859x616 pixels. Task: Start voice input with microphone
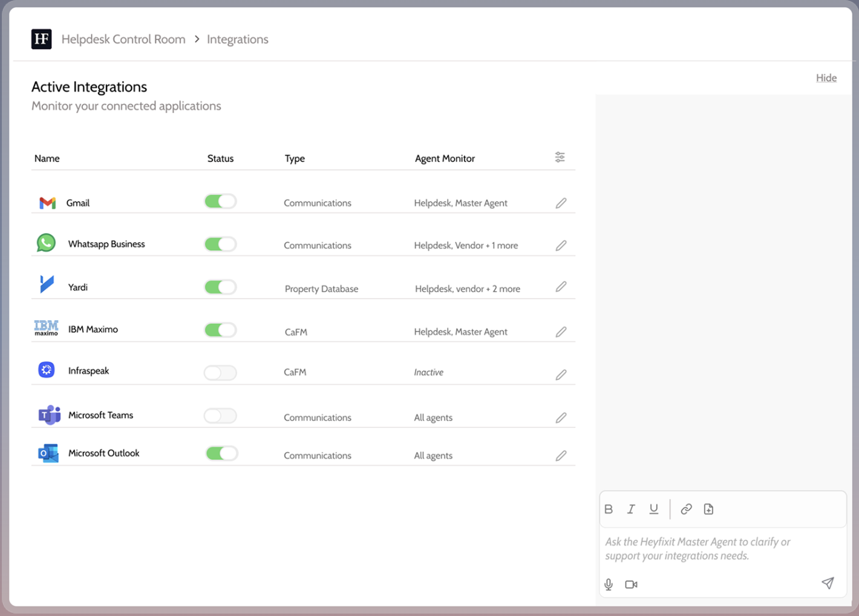click(x=609, y=584)
